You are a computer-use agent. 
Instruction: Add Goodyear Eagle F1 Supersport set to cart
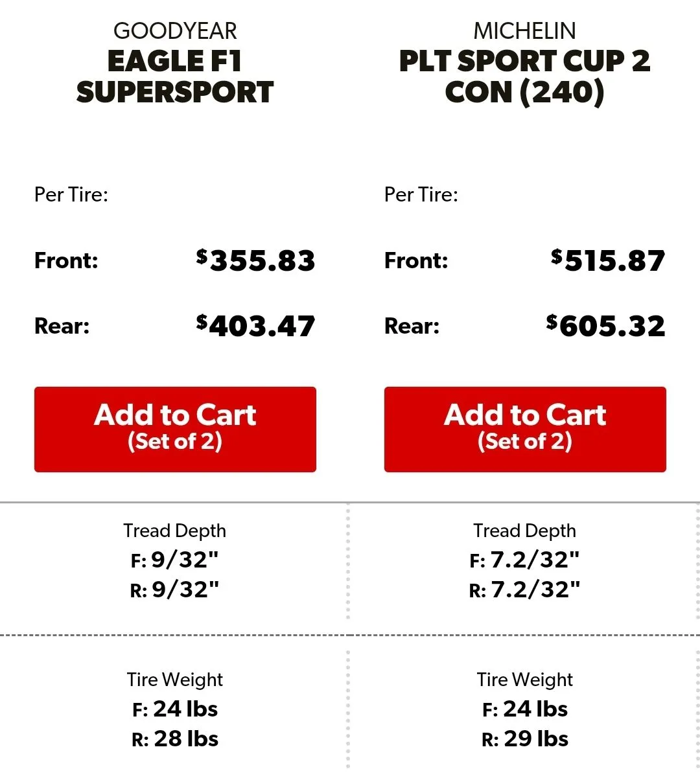(x=175, y=429)
